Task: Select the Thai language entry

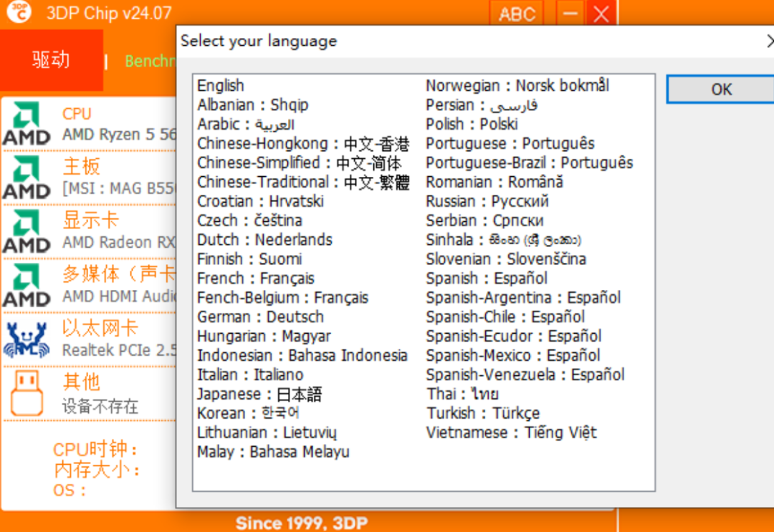Action: coord(462,394)
